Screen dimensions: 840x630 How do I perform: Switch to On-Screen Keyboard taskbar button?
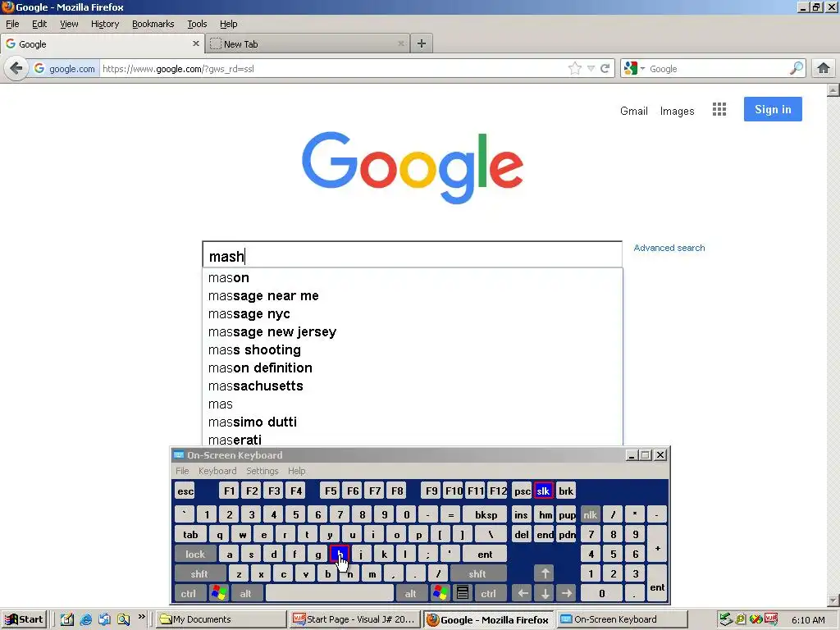pyautogui.click(x=622, y=619)
